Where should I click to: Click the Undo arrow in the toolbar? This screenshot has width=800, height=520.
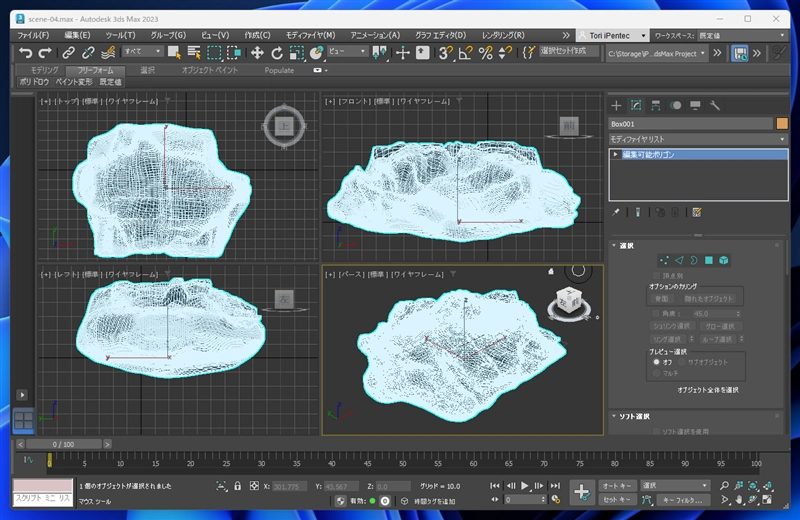25,53
